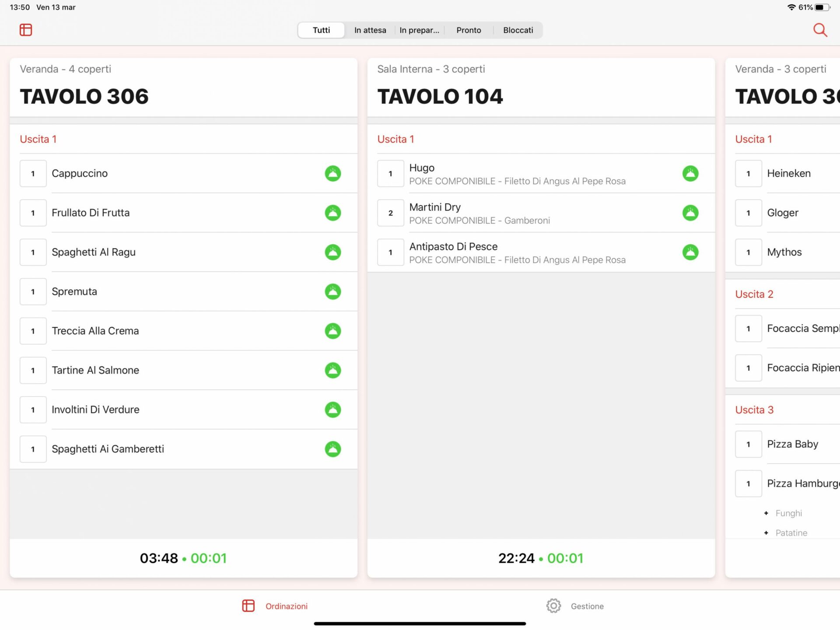Select the Spaghetti Ai Gamberetti row text
The image size is (840, 630).
(108, 449)
